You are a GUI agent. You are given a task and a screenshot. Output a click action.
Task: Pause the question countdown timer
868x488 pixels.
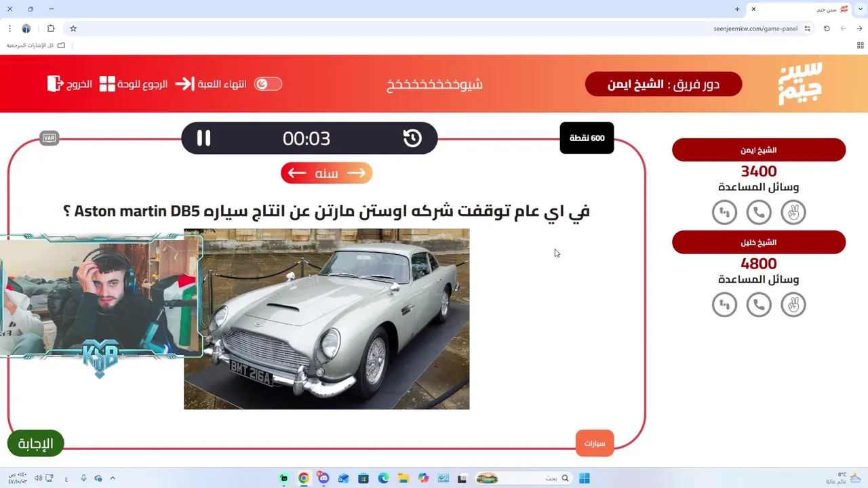tap(203, 138)
